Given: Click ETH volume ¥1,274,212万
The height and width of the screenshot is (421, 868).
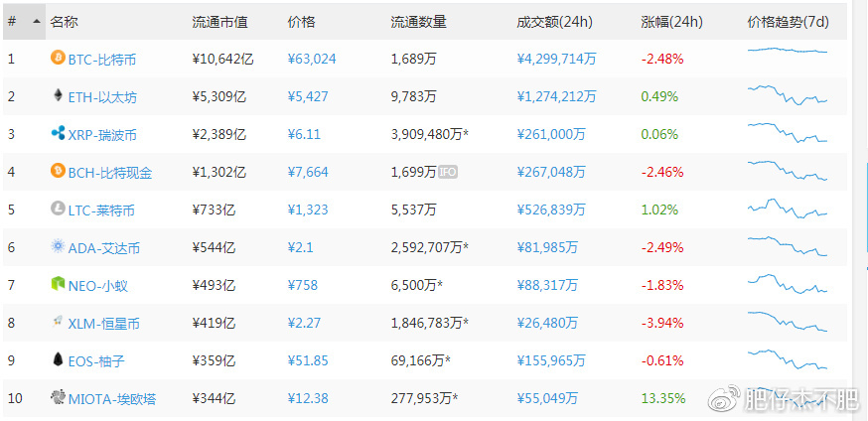Looking at the screenshot, I should click(556, 96).
